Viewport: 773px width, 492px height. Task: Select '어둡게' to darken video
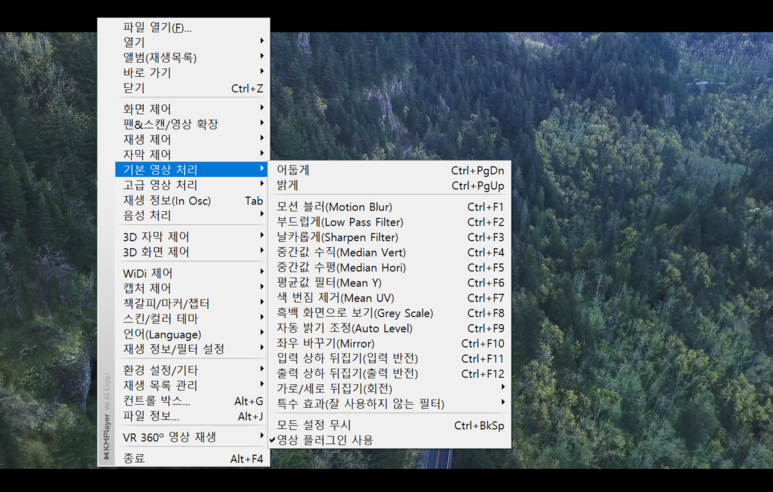coord(389,170)
